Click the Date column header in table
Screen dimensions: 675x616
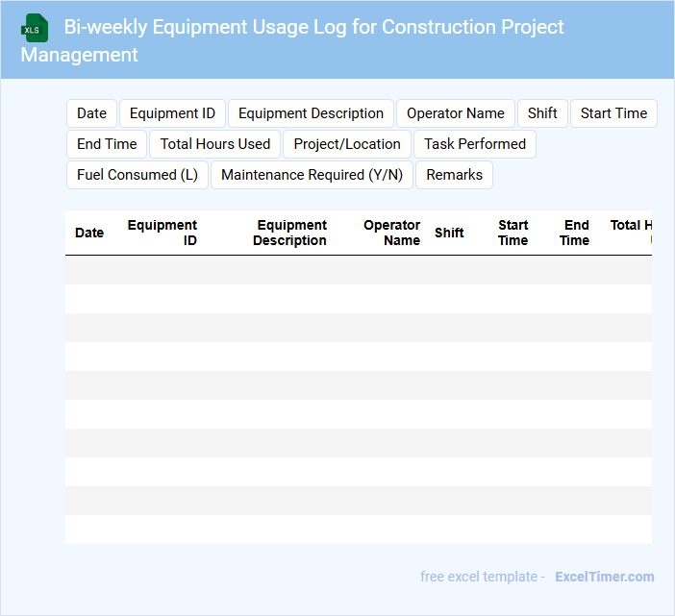point(89,233)
